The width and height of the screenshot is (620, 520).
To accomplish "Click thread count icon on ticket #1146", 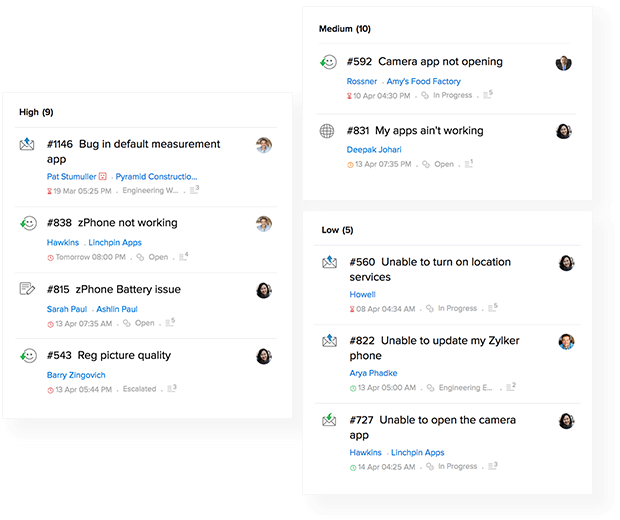I will point(195,190).
